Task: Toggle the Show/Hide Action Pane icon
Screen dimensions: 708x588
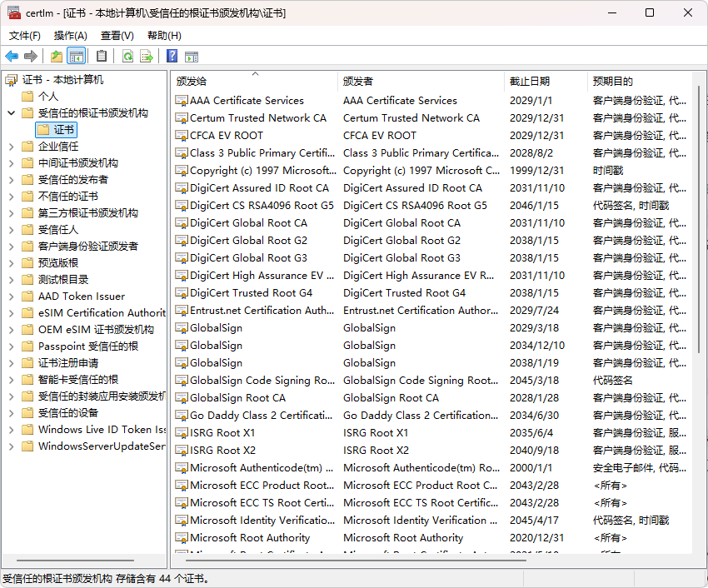Action: 192,57
